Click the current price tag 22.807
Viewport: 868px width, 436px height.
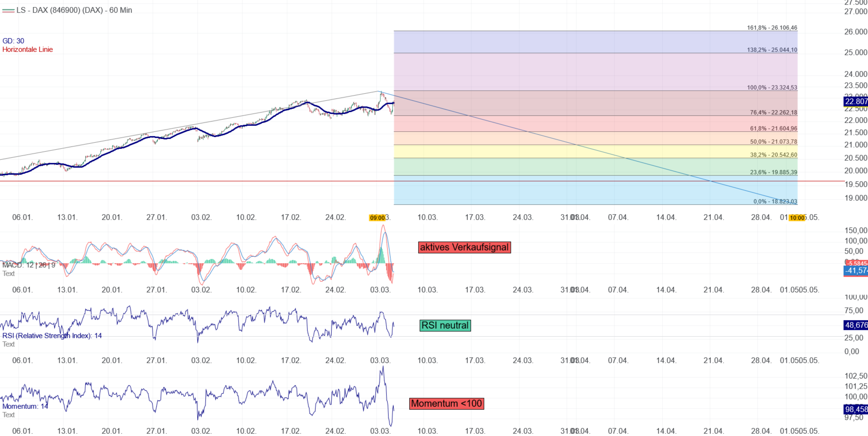coord(856,101)
